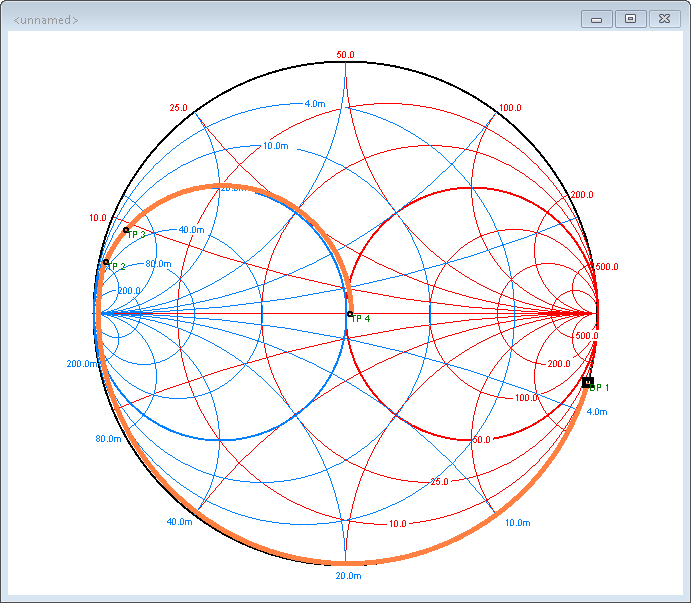Screen dimensions: 691x603
Task: Click the red 50.0 label at chart top
Action: pos(346,55)
